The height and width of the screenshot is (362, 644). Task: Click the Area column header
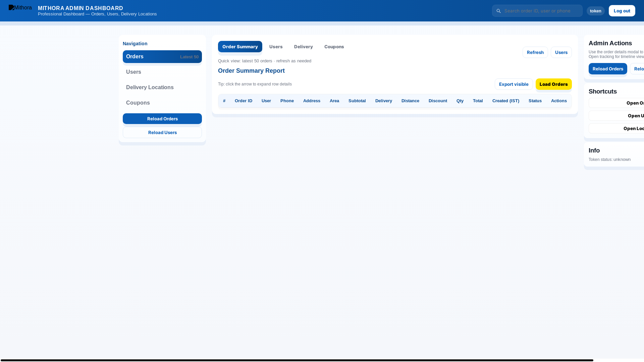pos(334,101)
